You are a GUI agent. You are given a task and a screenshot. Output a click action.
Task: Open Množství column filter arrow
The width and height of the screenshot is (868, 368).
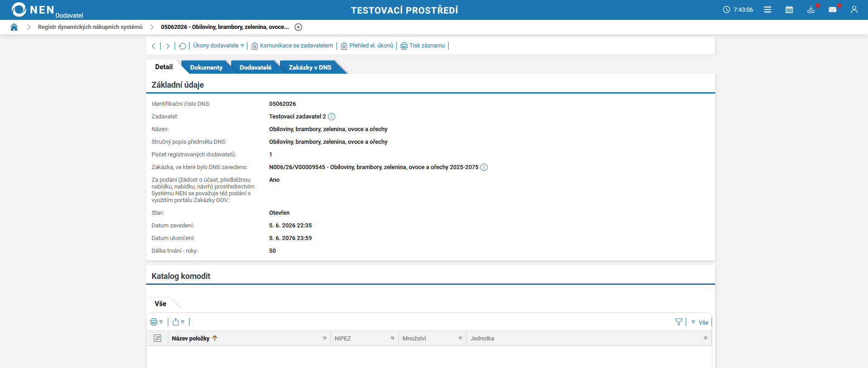coord(460,338)
